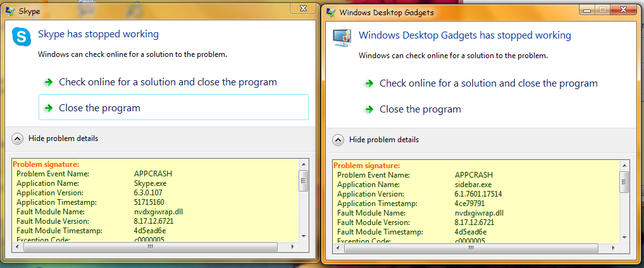Click 8.17.12.6721 module version in Gadgets details

pyautogui.click(x=474, y=222)
